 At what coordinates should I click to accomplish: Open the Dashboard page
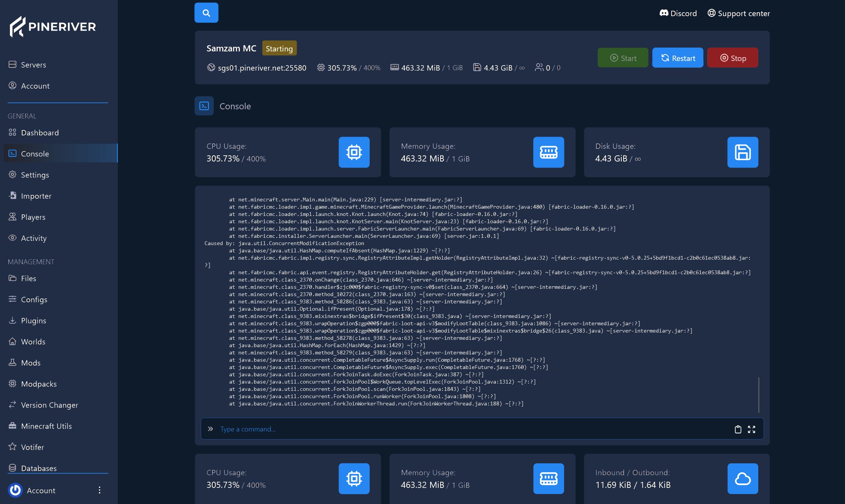click(40, 133)
